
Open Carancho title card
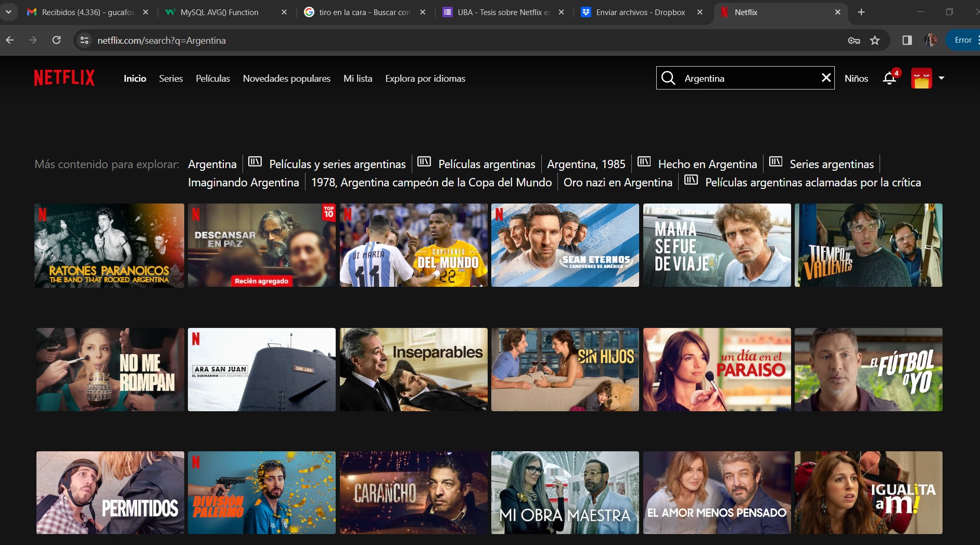(x=414, y=492)
